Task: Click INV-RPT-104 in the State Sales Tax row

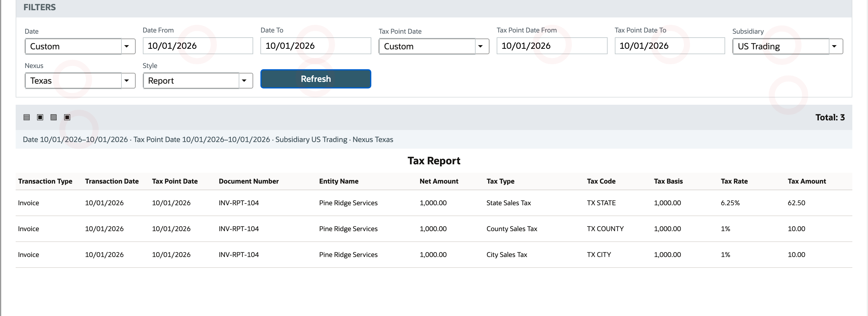Action: click(x=239, y=203)
